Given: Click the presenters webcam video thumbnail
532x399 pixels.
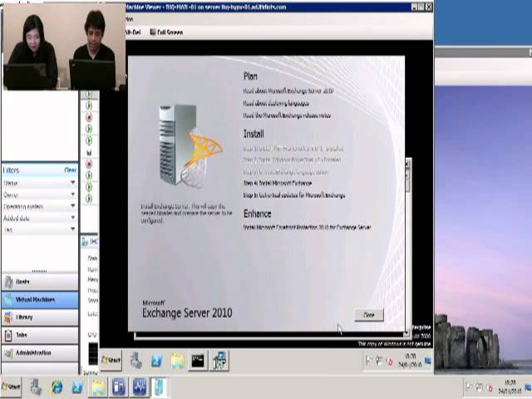Looking at the screenshot, I should 63,47.
